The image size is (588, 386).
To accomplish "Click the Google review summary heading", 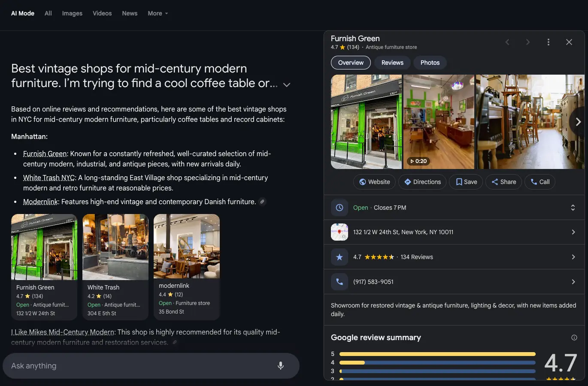I will pyautogui.click(x=376, y=338).
